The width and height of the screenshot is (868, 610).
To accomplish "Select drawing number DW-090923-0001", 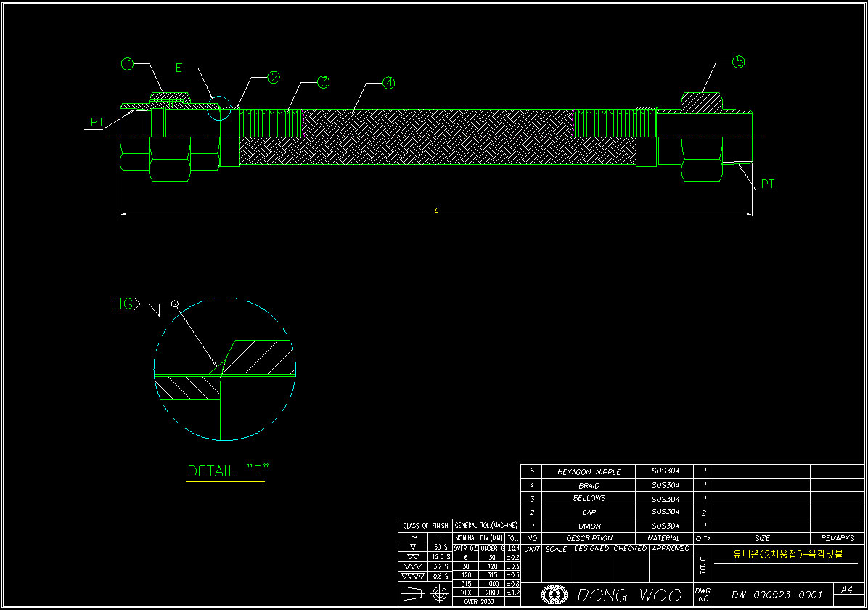I will pos(777,595).
